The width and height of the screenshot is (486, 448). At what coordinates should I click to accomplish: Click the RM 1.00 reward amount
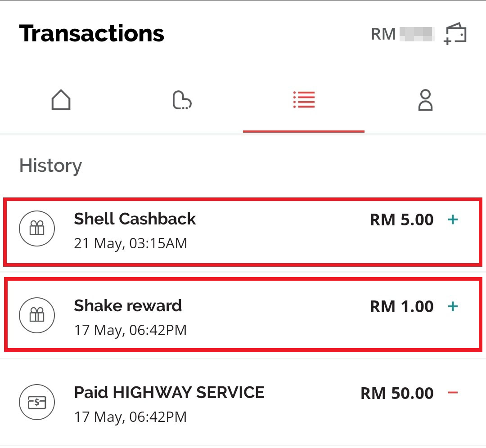[x=401, y=307]
